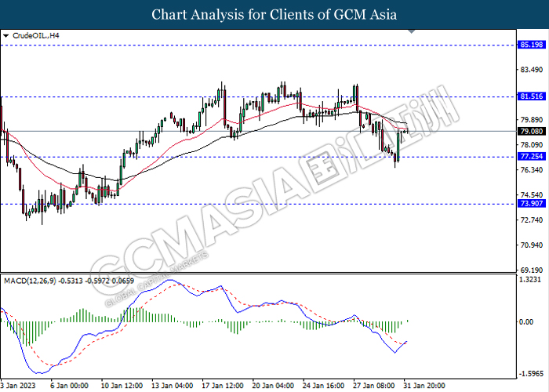Viewport: 549px width, 392px height.
Task: Click the MACD scale value 1.3231
Action: [532, 279]
